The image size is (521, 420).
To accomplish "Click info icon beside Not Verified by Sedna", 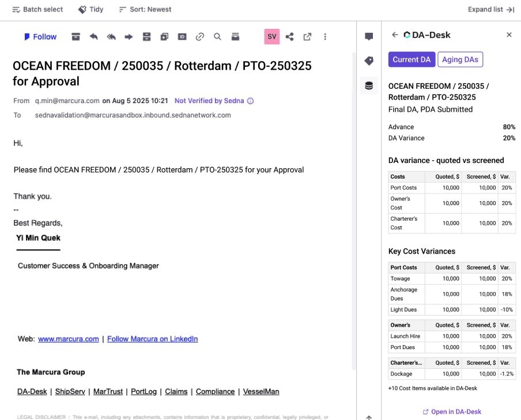I will (251, 101).
